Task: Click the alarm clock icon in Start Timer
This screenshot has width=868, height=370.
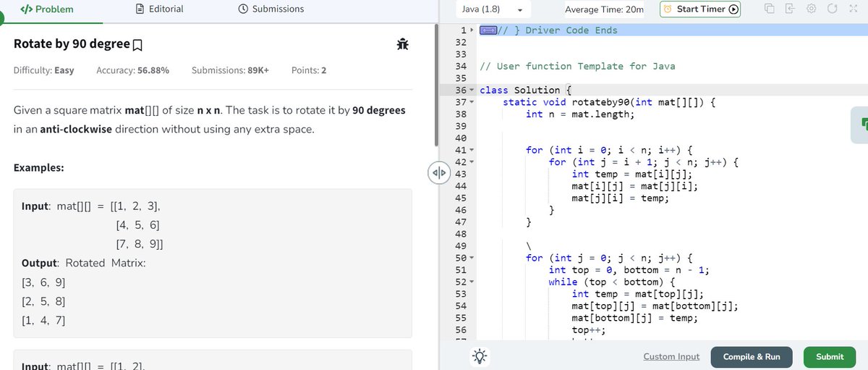Action: (668, 9)
